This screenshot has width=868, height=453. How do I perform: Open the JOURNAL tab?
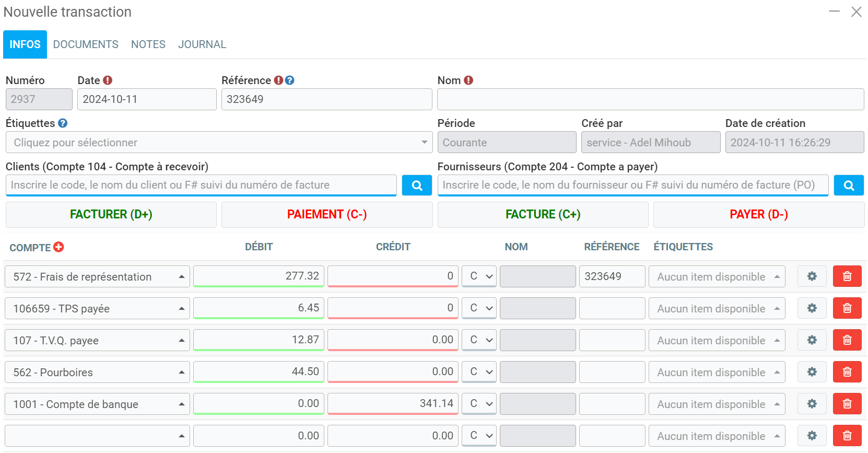[x=202, y=44]
